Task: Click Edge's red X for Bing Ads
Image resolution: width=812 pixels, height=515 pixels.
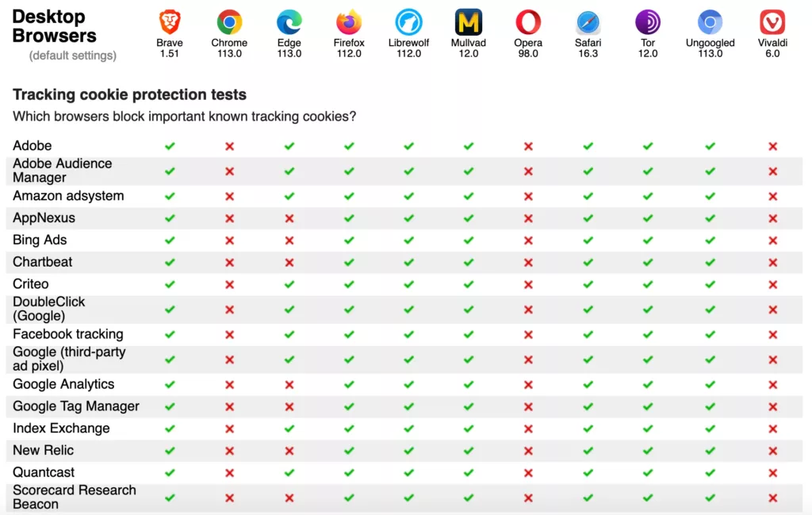Action: (x=289, y=240)
